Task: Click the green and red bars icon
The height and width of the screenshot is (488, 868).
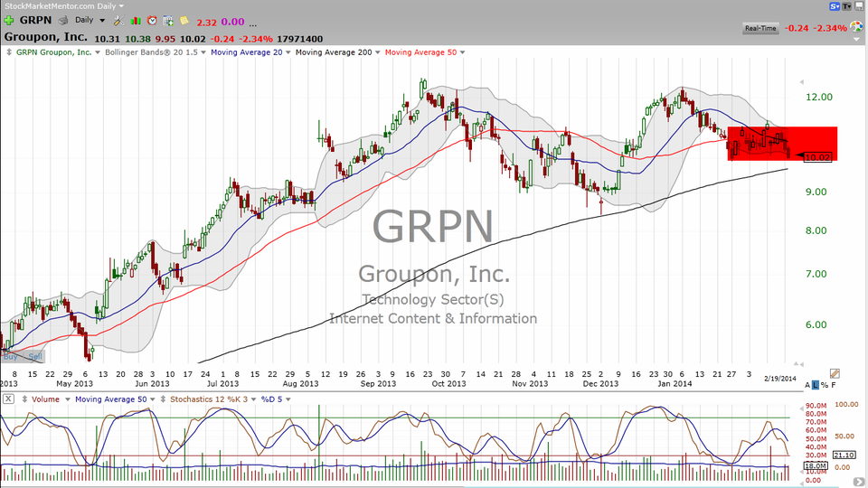Action: tap(136, 21)
